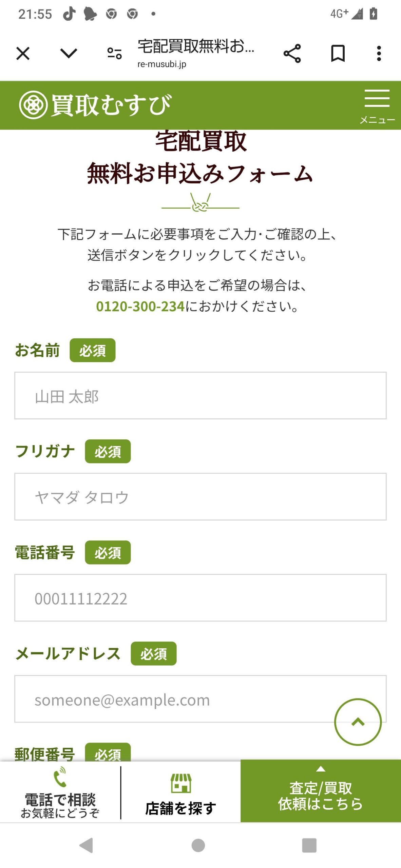
Task: Focus the フリガナ input field
Action: tap(200, 497)
